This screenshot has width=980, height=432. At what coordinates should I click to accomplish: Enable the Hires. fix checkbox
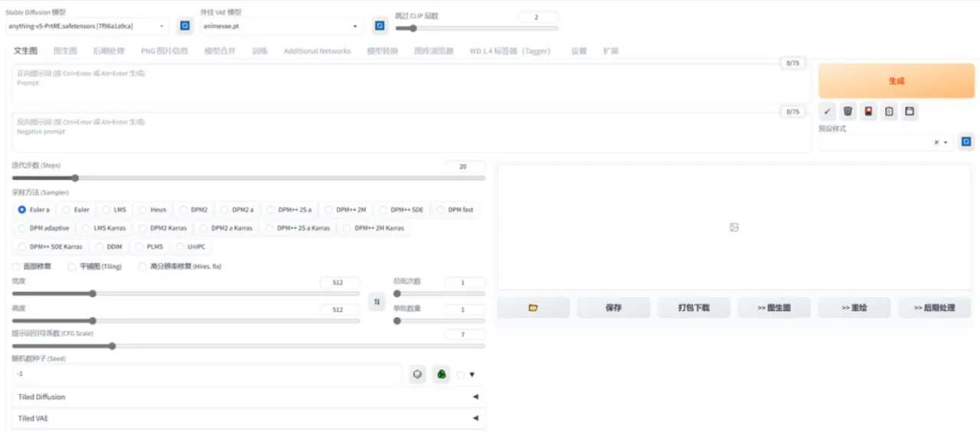coord(143,267)
